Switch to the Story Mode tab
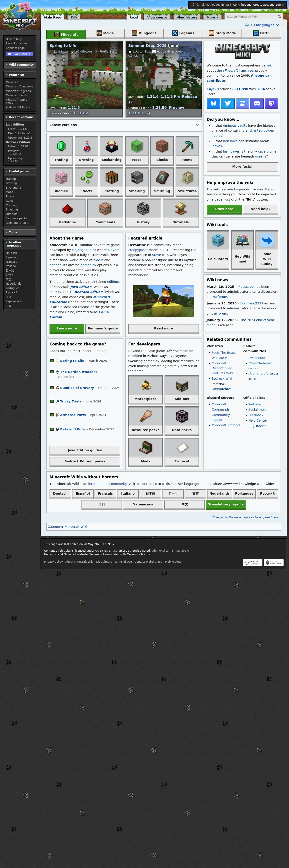The width and height of the screenshot is (289, 868). pos(222,33)
